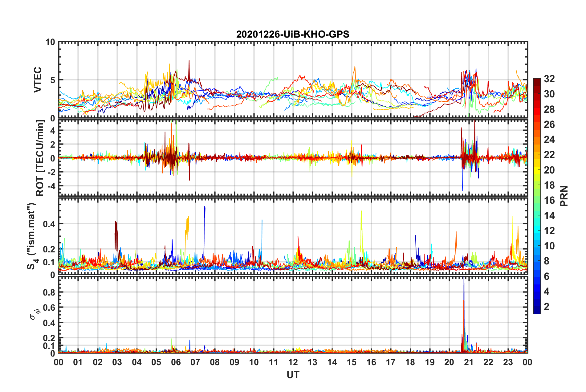Click sigma phi y-axis tick 0.6

coord(49,308)
